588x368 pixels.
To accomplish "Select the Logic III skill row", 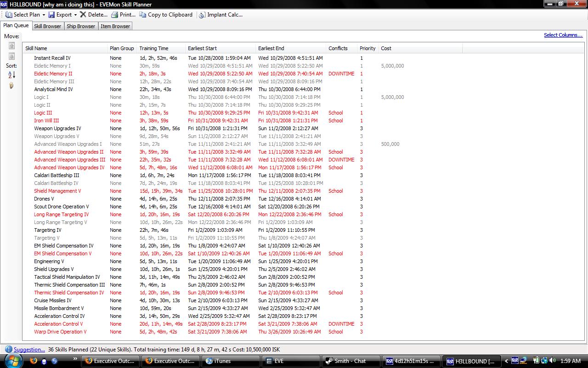I will click(x=243, y=113).
